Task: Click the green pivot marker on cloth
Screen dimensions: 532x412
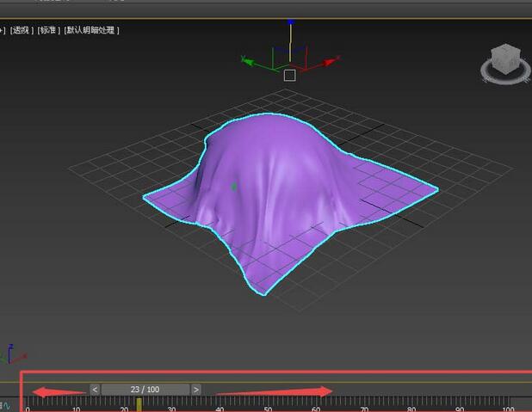Action: 233,185
